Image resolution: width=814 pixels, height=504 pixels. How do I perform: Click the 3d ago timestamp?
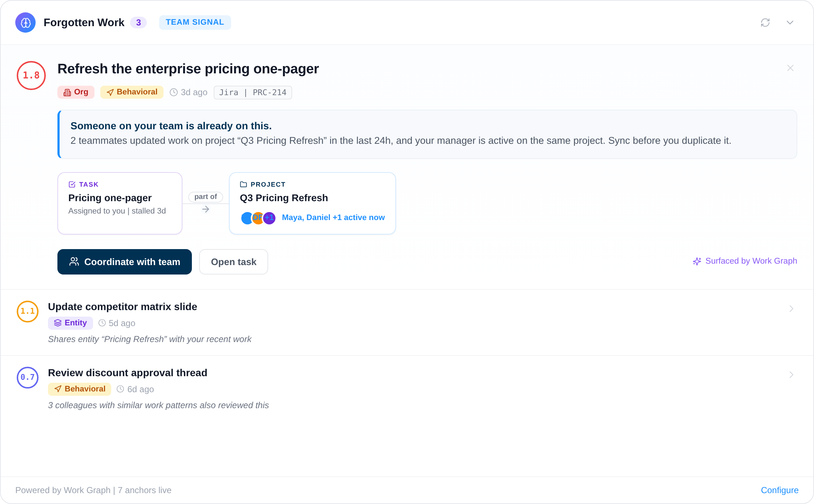(x=189, y=93)
